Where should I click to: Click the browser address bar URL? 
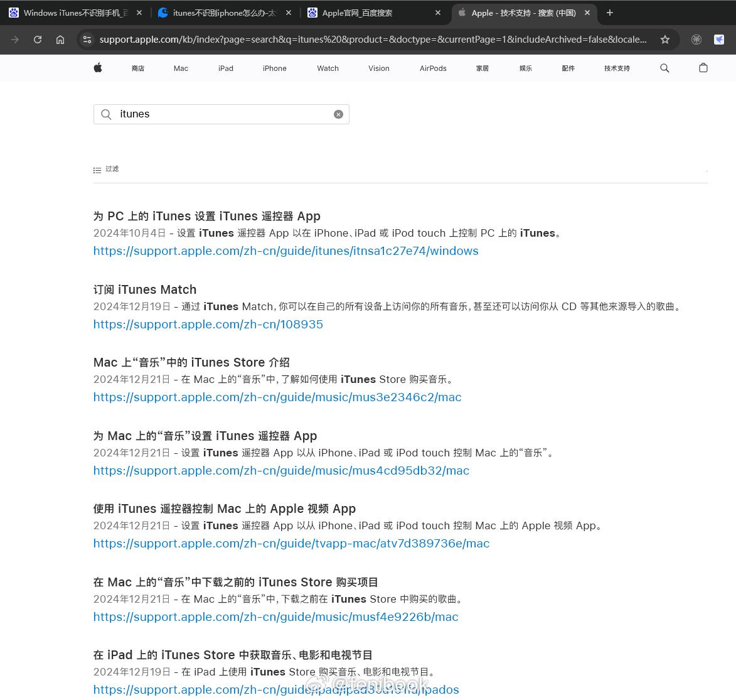coord(373,40)
